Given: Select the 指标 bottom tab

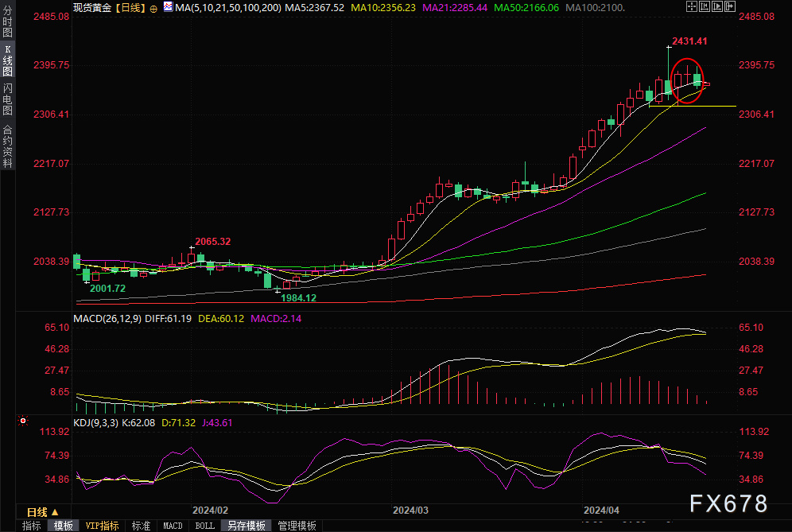Looking at the screenshot, I should (x=32, y=526).
